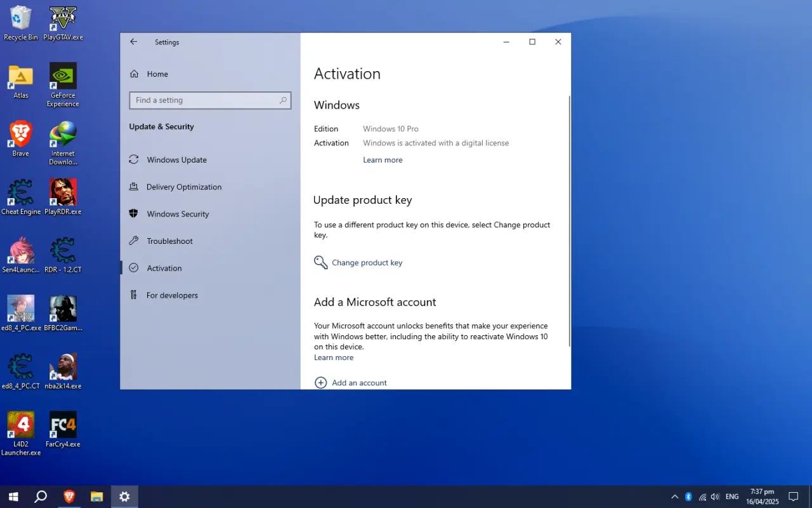Open the notification center icon
812x508 pixels.
coord(793,497)
